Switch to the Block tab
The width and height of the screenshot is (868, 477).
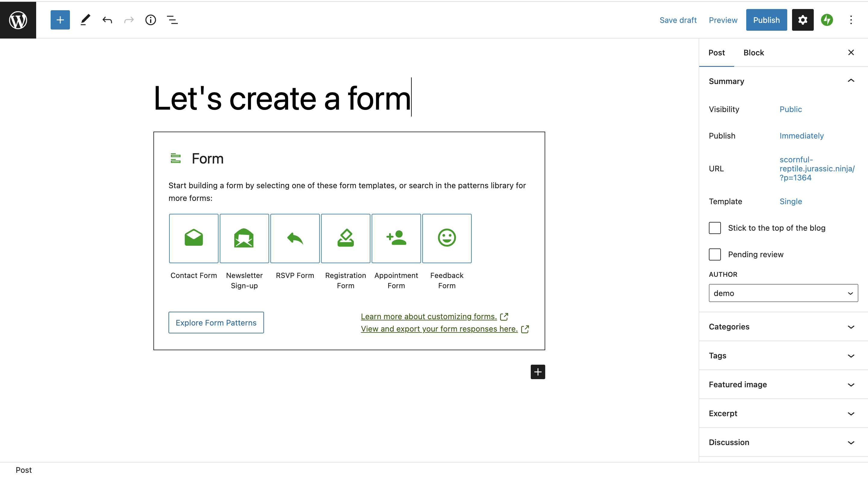(x=753, y=52)
